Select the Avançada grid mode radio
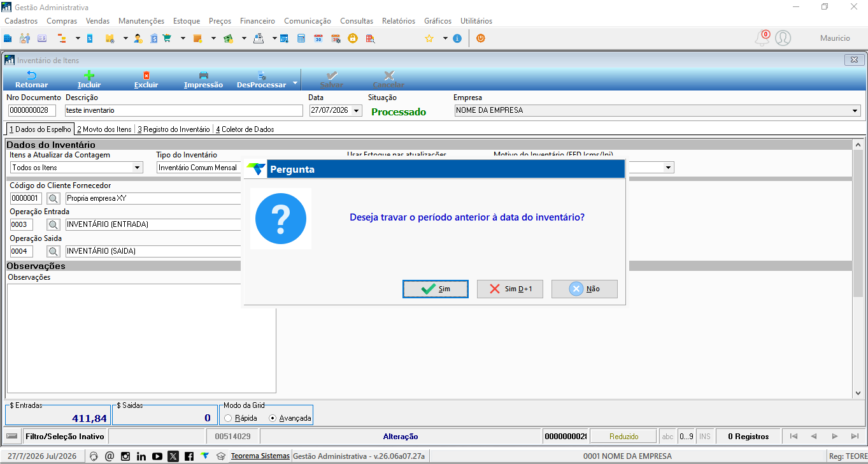This screenshot has width=868, height=464. tap(273, 418)
